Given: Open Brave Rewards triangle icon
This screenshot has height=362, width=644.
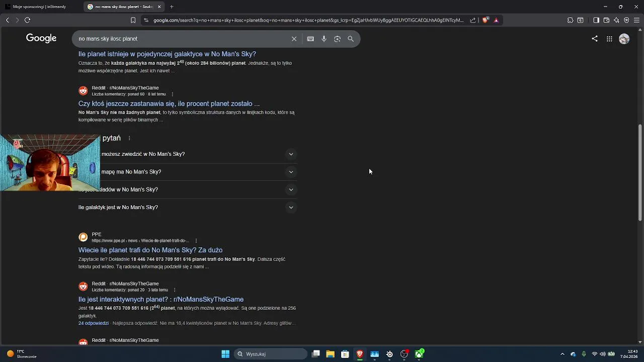Looking at the screenshot, I should click(x=496, y=20).
